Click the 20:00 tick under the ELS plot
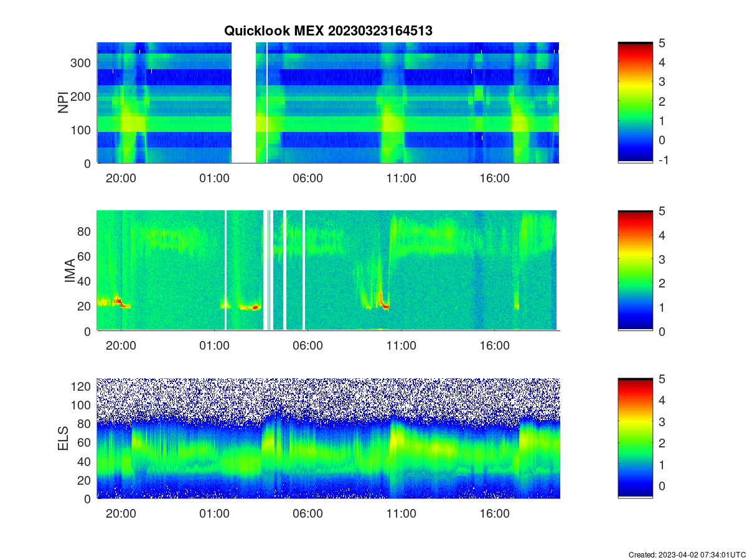This screenshot has height=560, width=747. pyautogui.click(x=121, y=514)
